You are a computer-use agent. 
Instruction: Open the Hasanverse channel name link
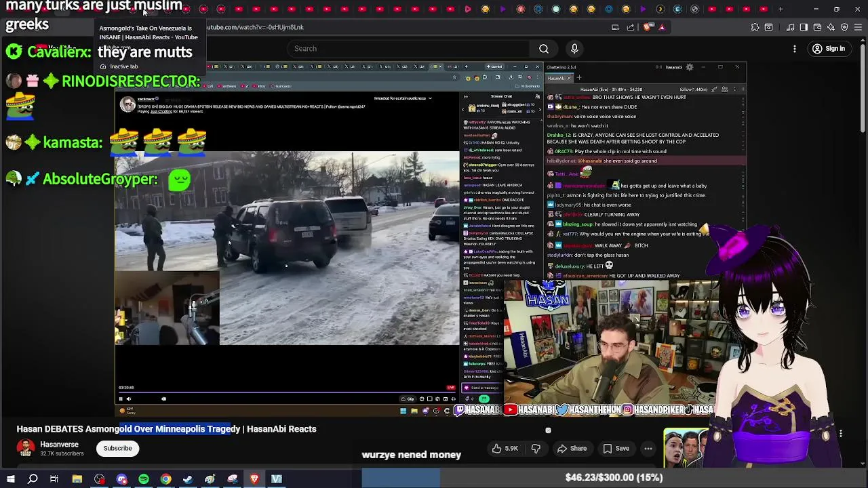point(59,445)
